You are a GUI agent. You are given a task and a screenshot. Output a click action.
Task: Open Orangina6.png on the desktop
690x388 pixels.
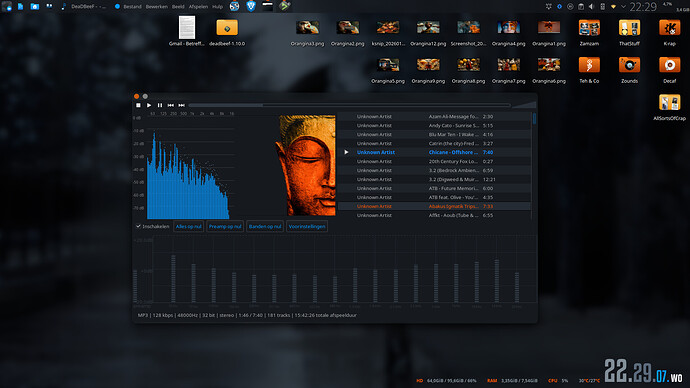pos(549,70)
